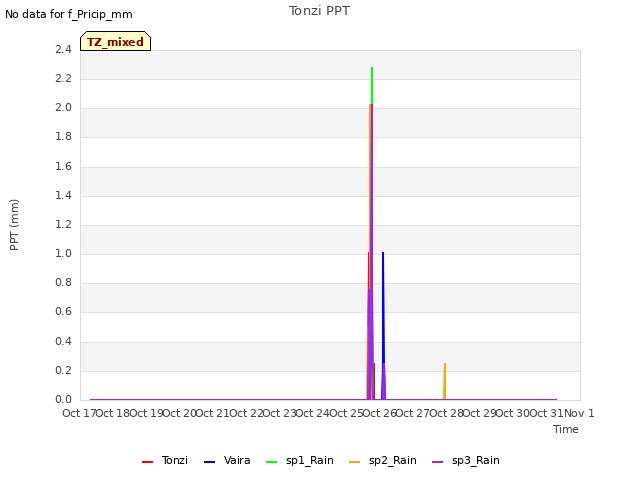Click the Oct 17 x-axis tick label
This screenshot has height=480, width=640.
(x=79, y=413)
